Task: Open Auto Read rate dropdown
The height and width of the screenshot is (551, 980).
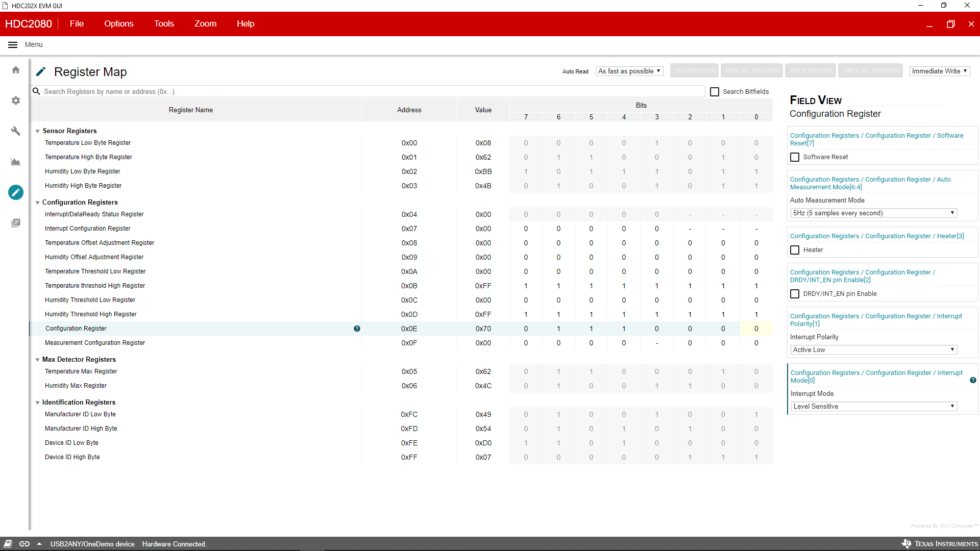Action: [629, 71]
